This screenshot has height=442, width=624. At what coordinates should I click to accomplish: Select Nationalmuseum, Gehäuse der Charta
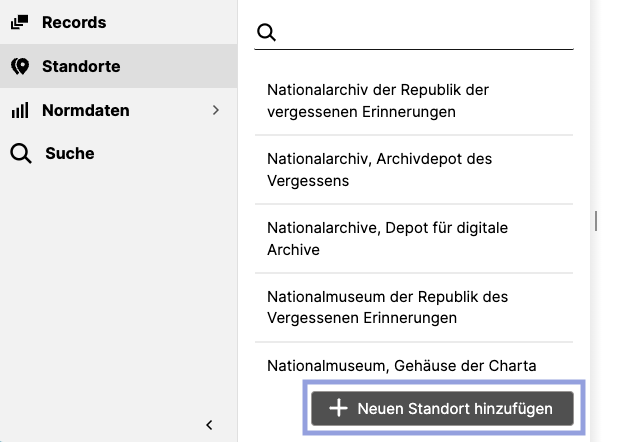pos(402,366)
